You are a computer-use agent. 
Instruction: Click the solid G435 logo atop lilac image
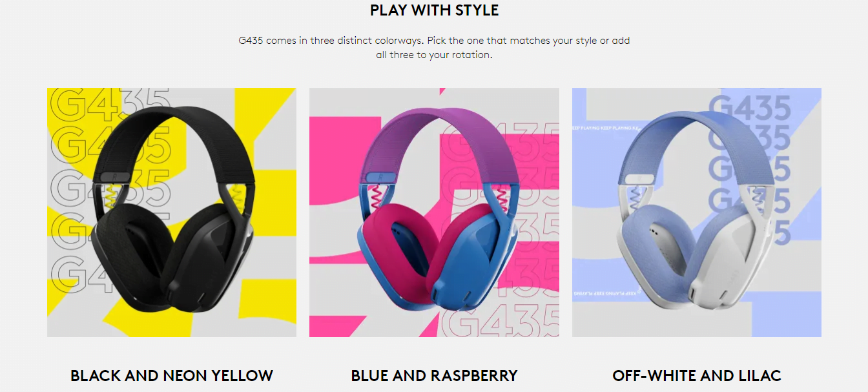pos(749,108)
